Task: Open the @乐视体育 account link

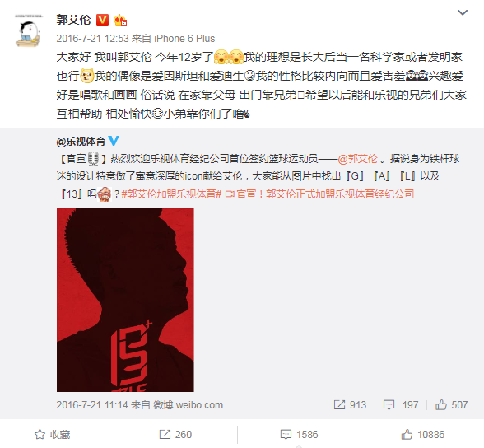Action: [81, 142]
